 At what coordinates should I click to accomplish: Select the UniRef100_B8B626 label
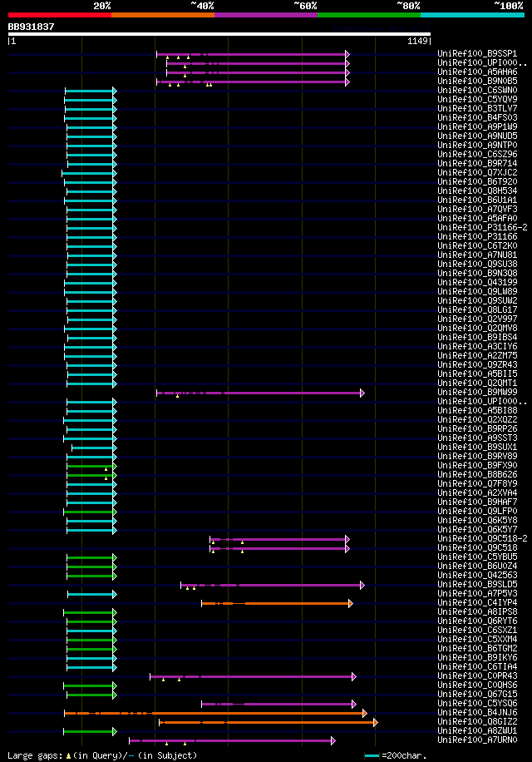[477, 475]
